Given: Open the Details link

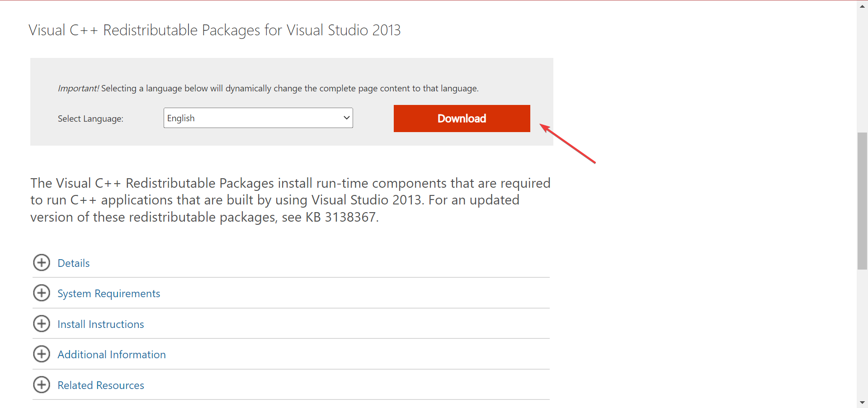Looking at the screenshot, I should (74, 263).
